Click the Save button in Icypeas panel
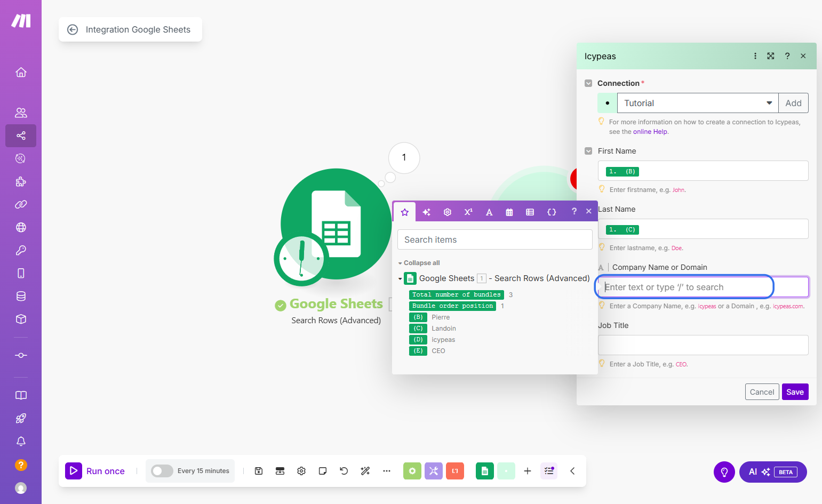Image resolution: width=822 pixels, height=504 pixels. click(x=795, y=392)
